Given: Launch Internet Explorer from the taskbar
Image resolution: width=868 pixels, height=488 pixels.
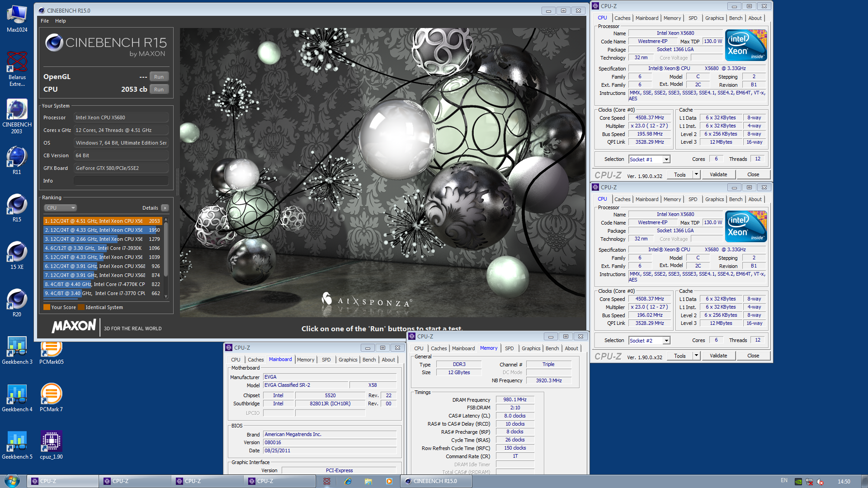Looking at the screenshot, I should (x=348, y=481).
